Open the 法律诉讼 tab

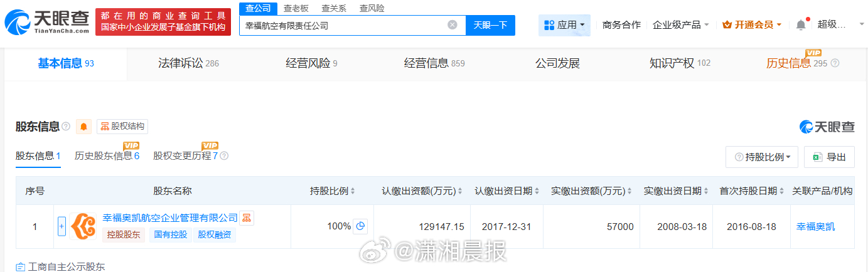coord(188,63)
